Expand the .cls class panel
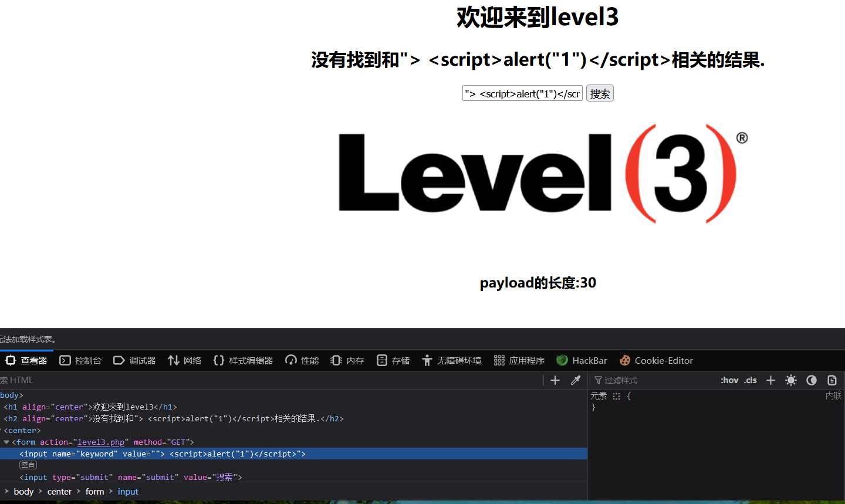845x504 pixels. click(751, 380)
